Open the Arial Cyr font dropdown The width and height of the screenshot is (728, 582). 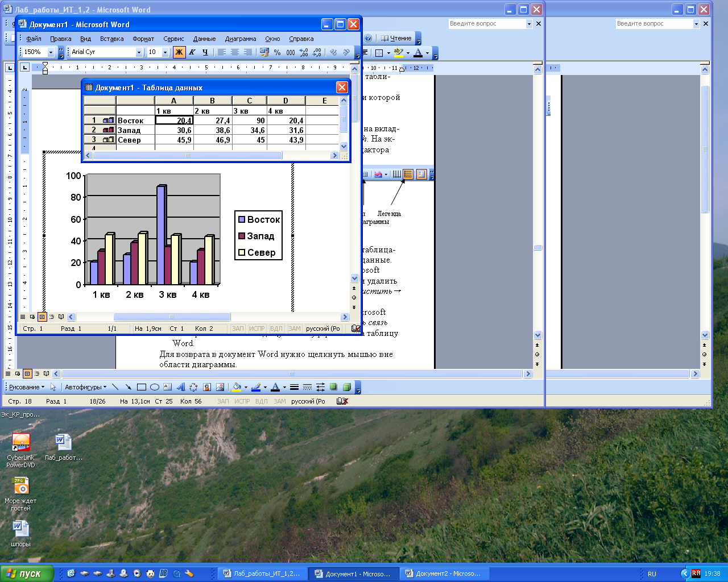click(139, 52)
